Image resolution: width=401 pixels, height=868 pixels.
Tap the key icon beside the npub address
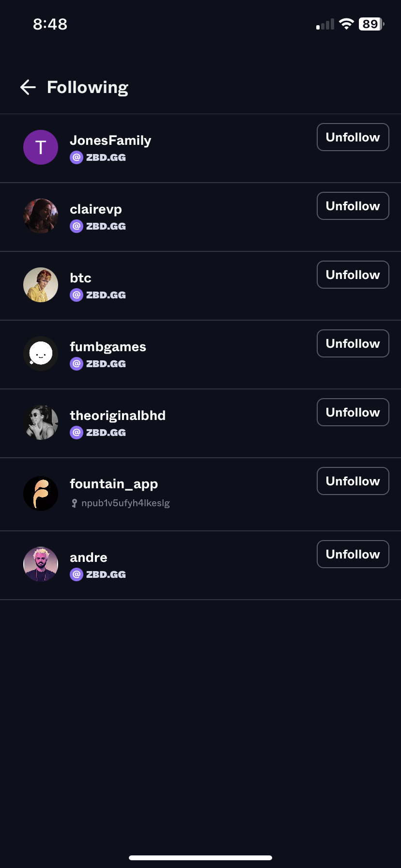click(74, 503)
